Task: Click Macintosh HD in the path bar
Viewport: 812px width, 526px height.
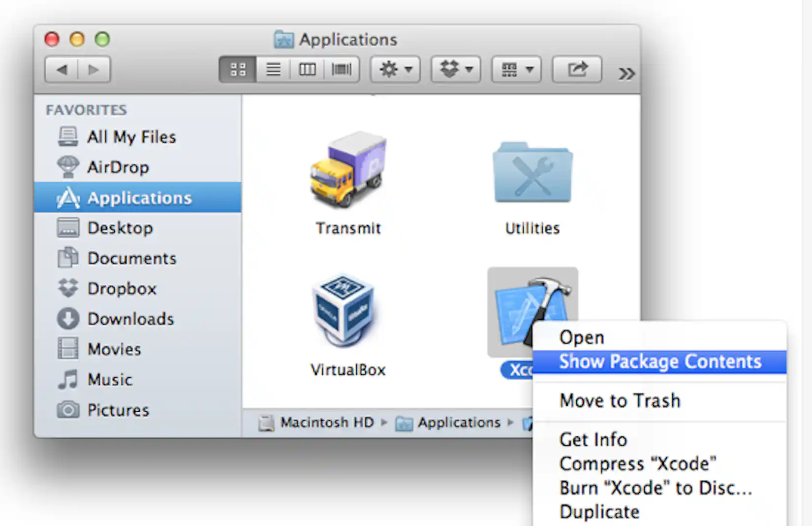Action: click(316, 423)
